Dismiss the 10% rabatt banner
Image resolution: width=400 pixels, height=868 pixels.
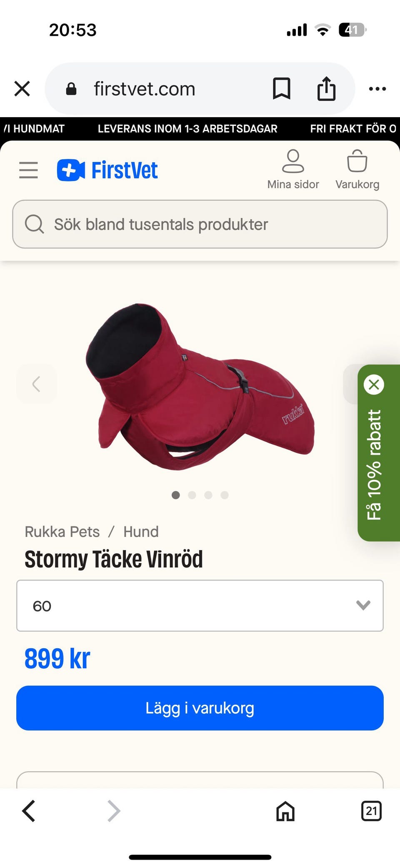(x=374, y=385)
